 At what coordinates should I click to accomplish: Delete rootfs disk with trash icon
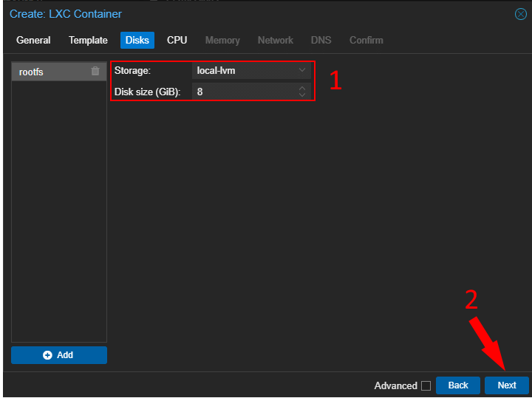tap(95, 72)
